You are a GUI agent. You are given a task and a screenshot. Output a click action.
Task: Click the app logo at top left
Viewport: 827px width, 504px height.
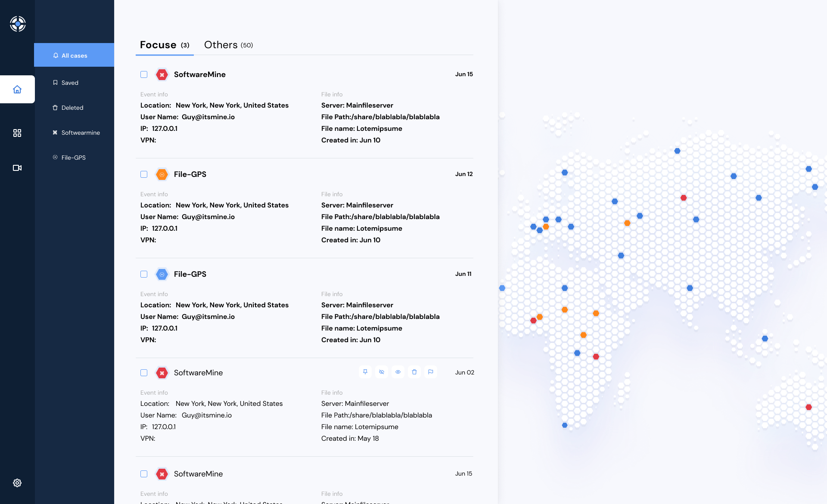(x=18, y=24)
